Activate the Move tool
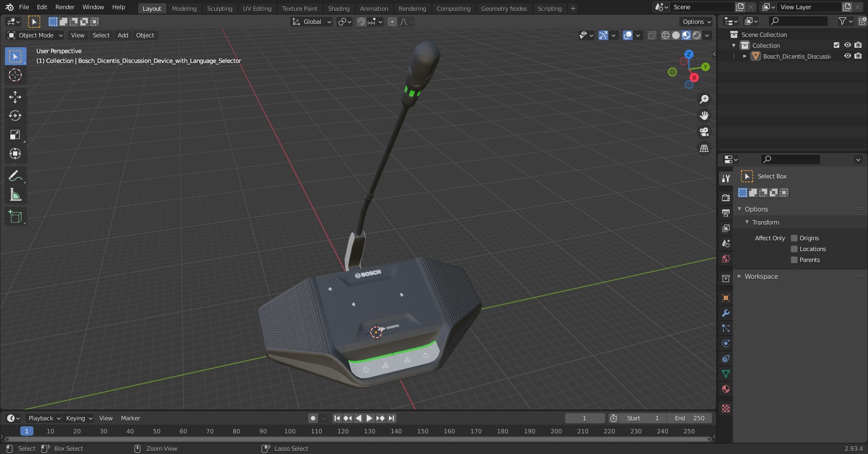 coord(15,97)
